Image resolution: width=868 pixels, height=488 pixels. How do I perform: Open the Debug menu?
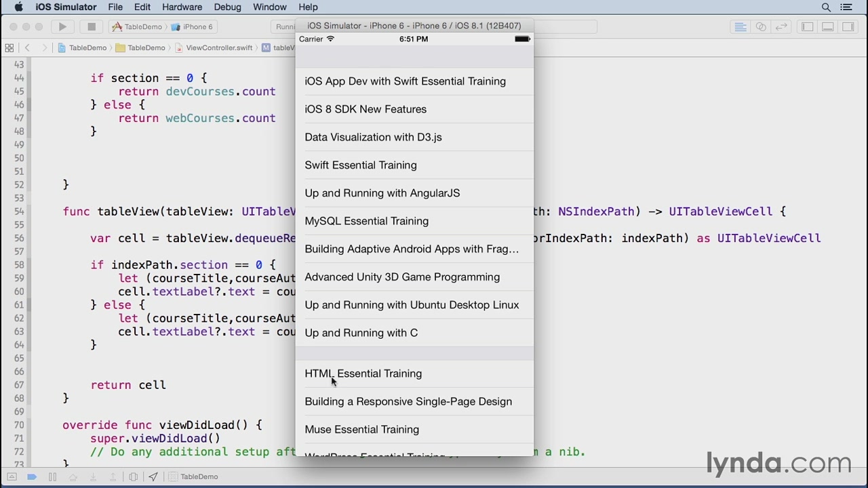tap(227, 7)
